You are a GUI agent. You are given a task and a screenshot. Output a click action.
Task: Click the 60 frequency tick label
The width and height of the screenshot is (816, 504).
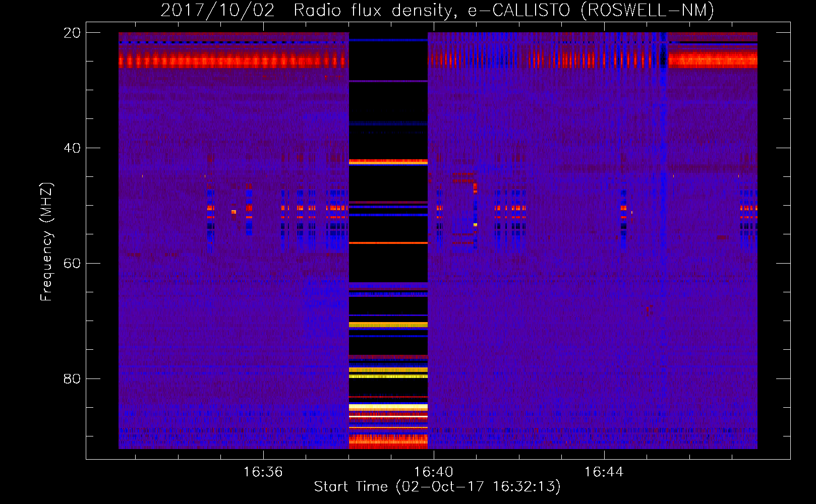click(x=72, y=263)
